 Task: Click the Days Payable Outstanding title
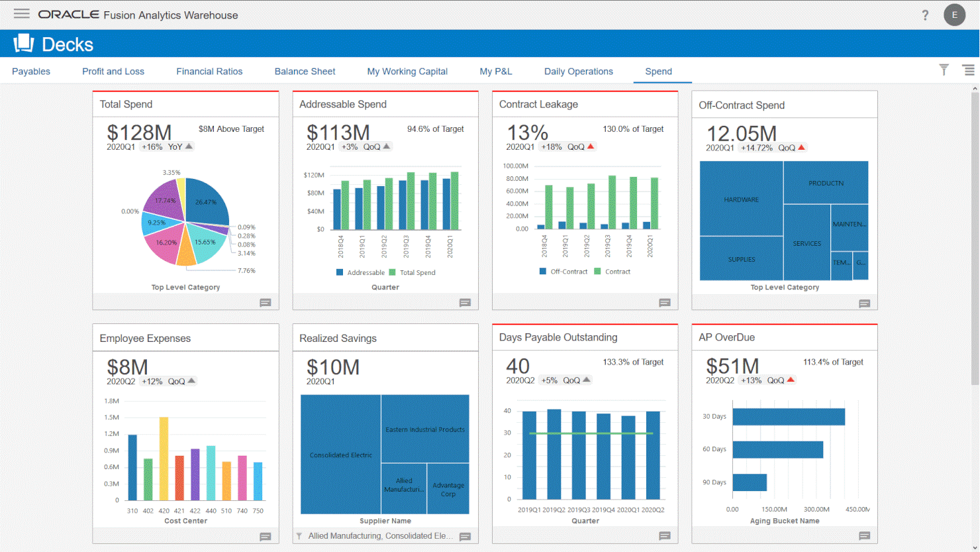(x=558, y=338)
